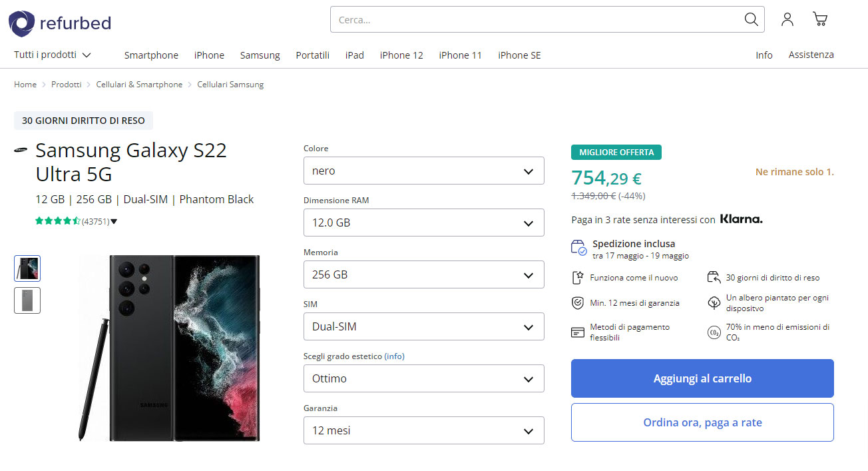
Task: Go to Portatili in navigation
Action: (312, 55)
